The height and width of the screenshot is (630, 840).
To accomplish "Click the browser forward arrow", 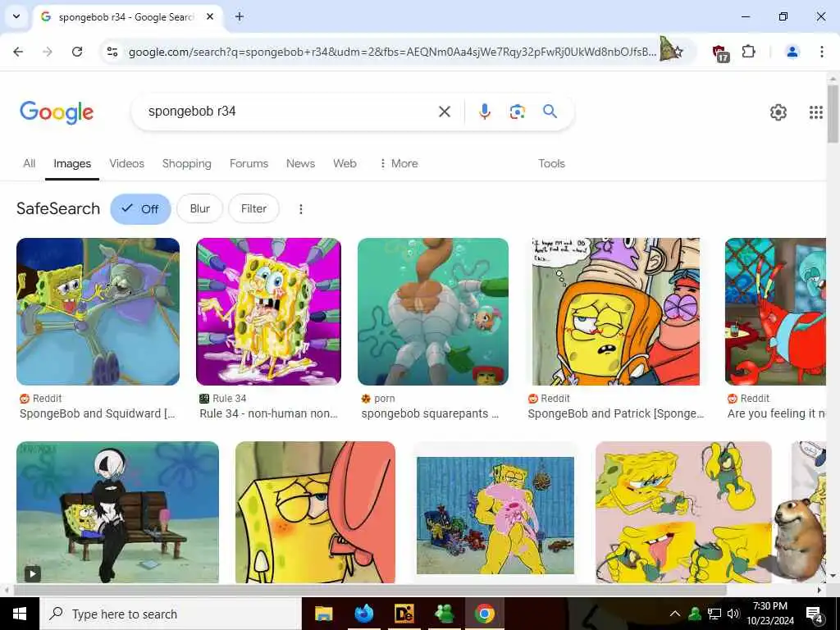I will (x=48, y=52).
